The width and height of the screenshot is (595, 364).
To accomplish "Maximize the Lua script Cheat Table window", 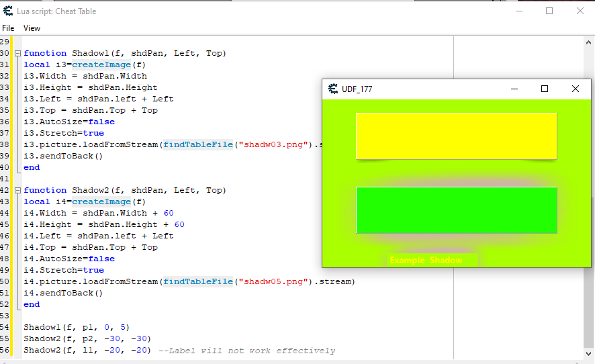I will 549,11.
